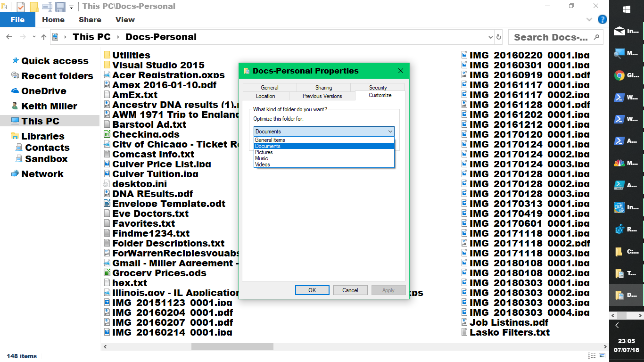This screenshot has height=362, width=644.
Task: Select the file Lasko Filters.txt
Action: click(x=510, y=332)
